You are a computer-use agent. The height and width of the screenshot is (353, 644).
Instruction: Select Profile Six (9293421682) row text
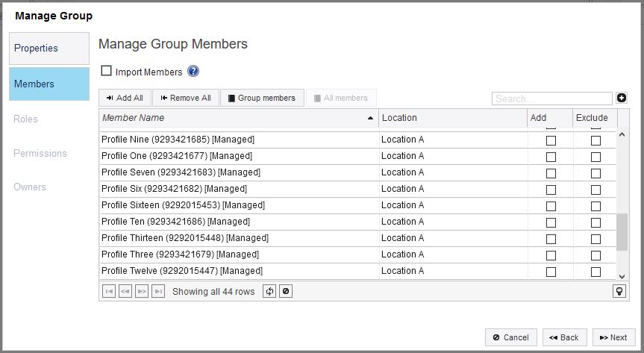(x=174, y=189)
